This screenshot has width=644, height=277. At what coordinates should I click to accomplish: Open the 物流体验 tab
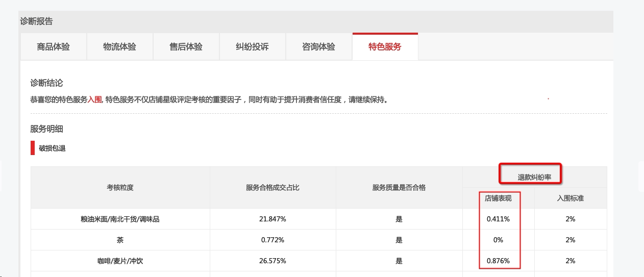[x=119, y=47]
